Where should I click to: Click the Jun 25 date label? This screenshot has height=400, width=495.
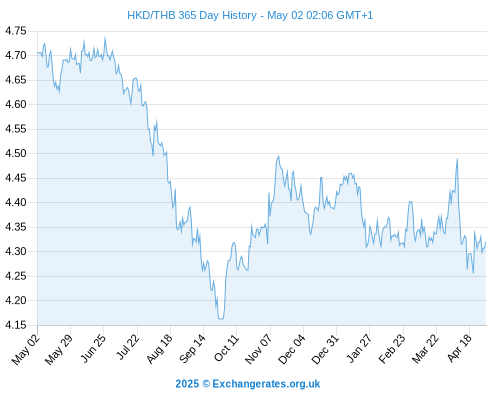pyautogui.click(x=93, y=348)
